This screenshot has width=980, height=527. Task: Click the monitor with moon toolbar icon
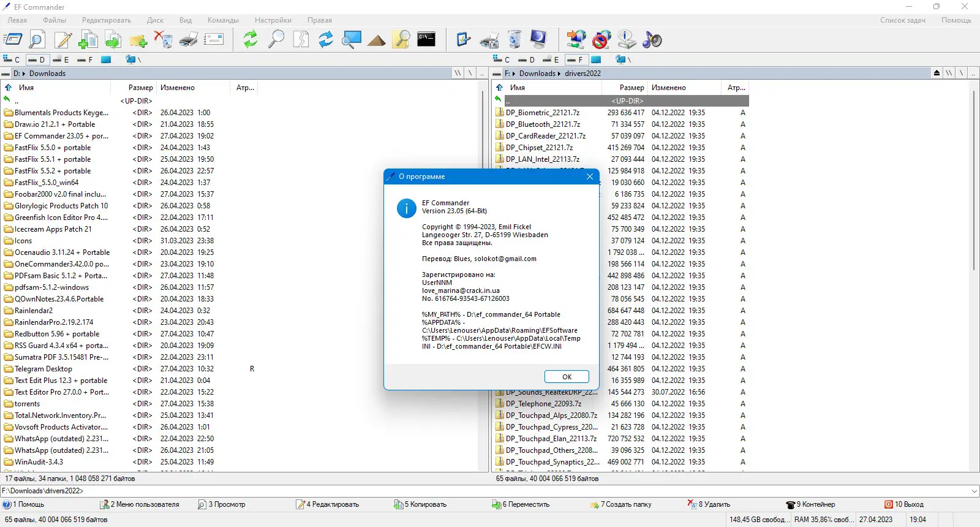click(538, 40)
